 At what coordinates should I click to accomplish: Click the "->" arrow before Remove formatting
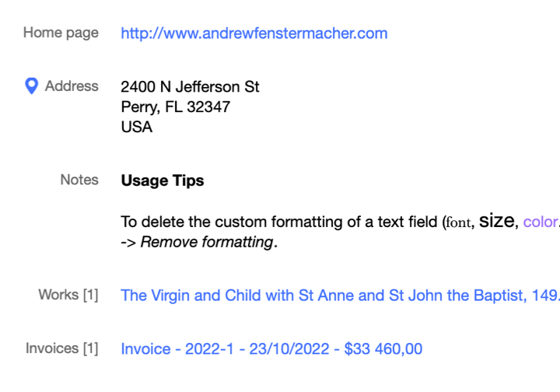tap(129, 242)
